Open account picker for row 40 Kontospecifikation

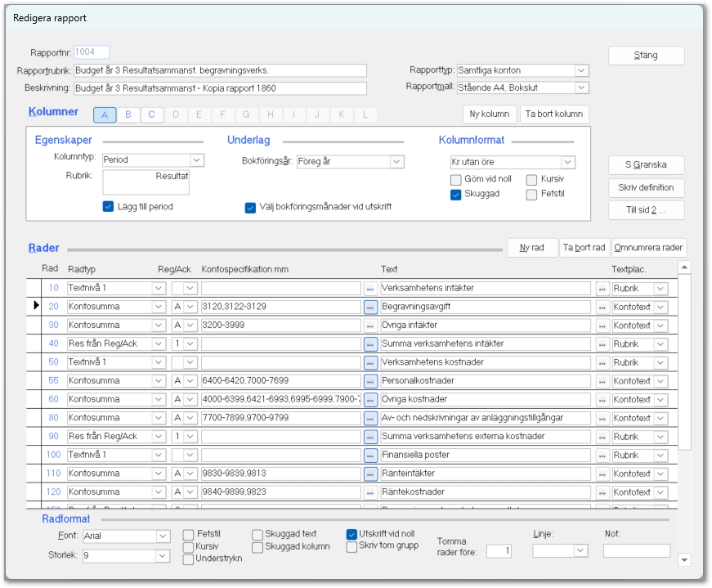(x=370, y=344)
